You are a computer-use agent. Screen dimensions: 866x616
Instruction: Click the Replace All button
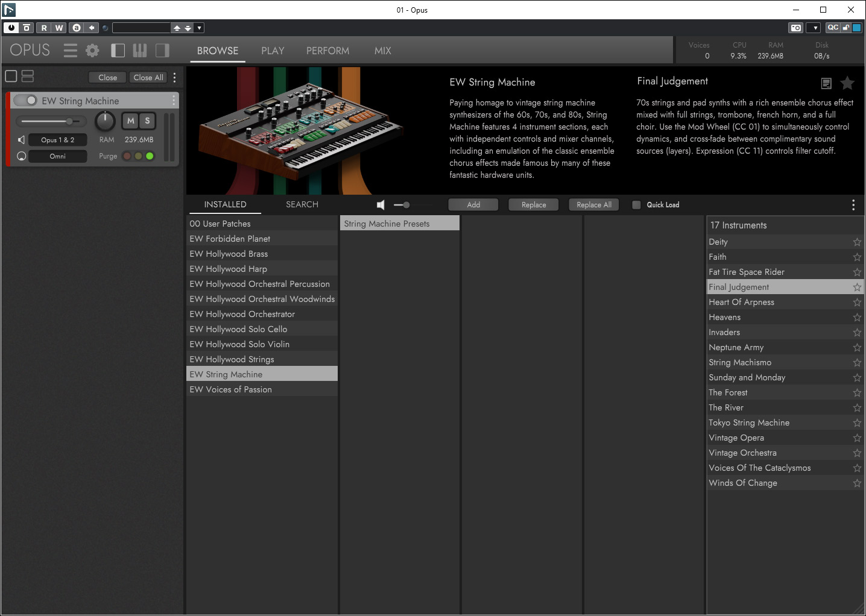[593, 205]
